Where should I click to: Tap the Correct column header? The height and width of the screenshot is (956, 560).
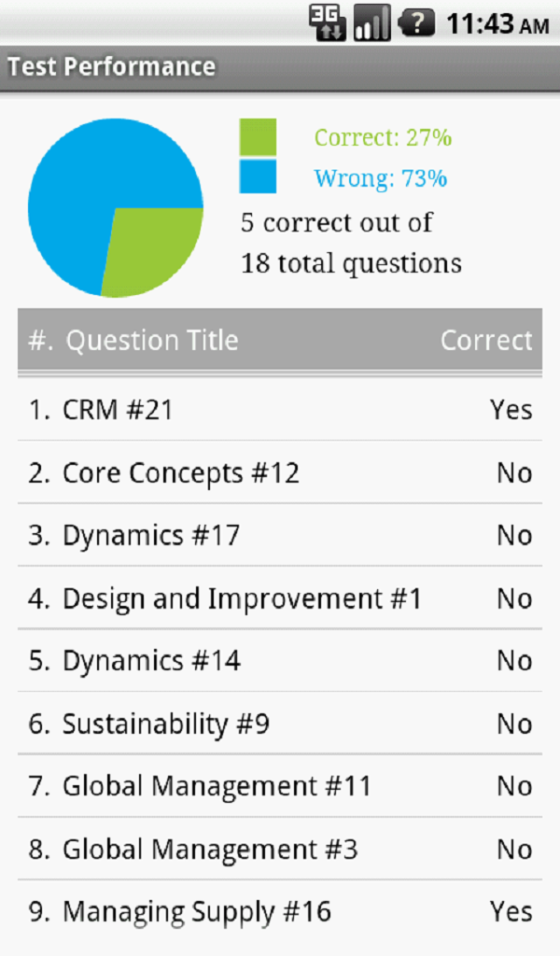click(486, 341)
